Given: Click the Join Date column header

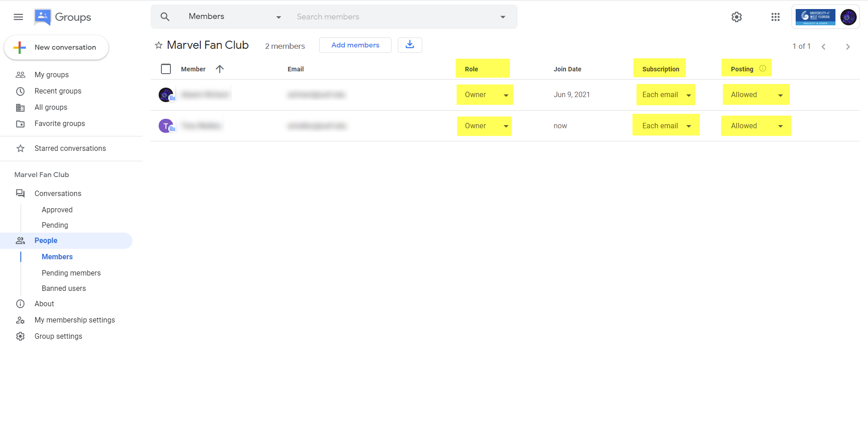Looking at the screenshot, I should [x=567, y=69].
